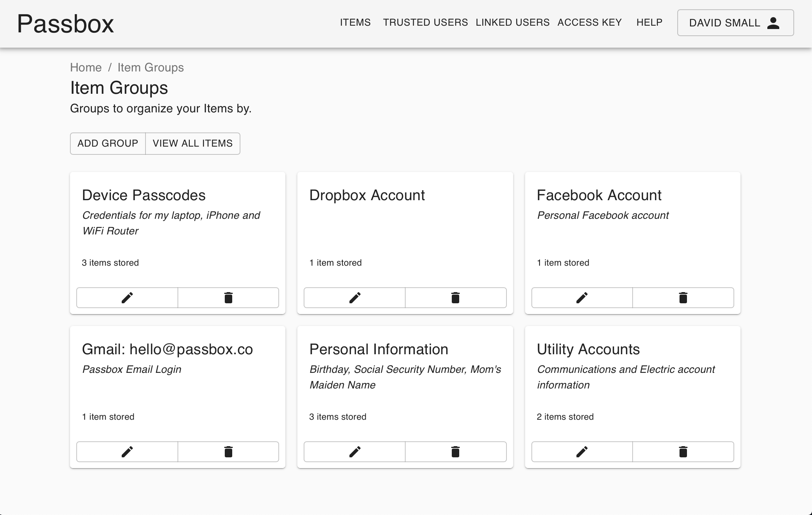The height and width of the screenshot is (515, 812).
Task: Edit the Device Passcodes group
Action: pos(127,298)
